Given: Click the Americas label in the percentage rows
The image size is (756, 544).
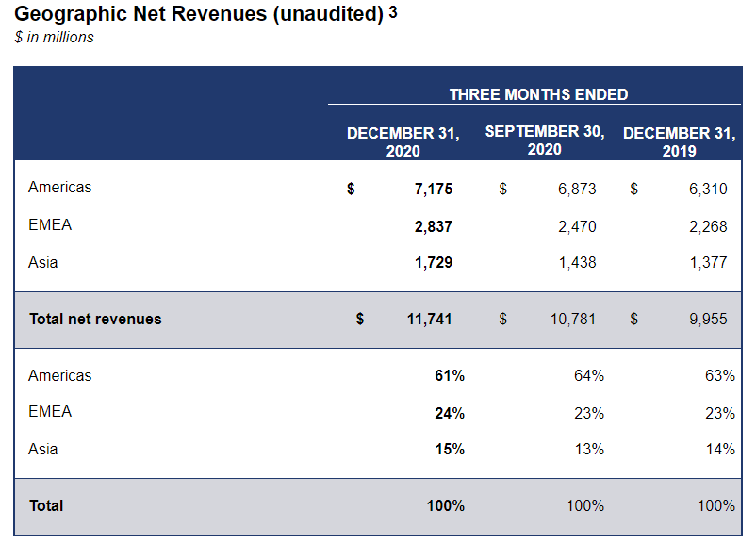Looking at the screenshot, I should (59, 375).
